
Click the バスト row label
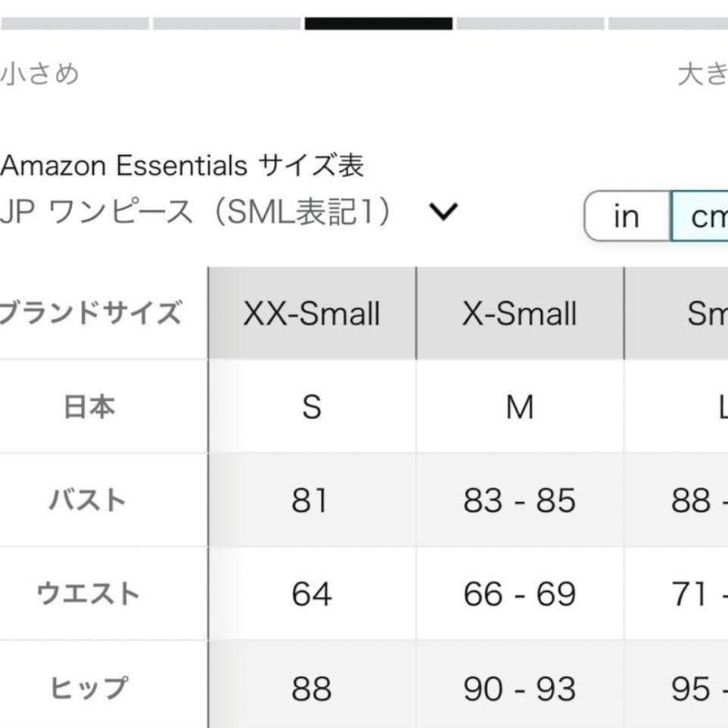[x=88, y=500]
